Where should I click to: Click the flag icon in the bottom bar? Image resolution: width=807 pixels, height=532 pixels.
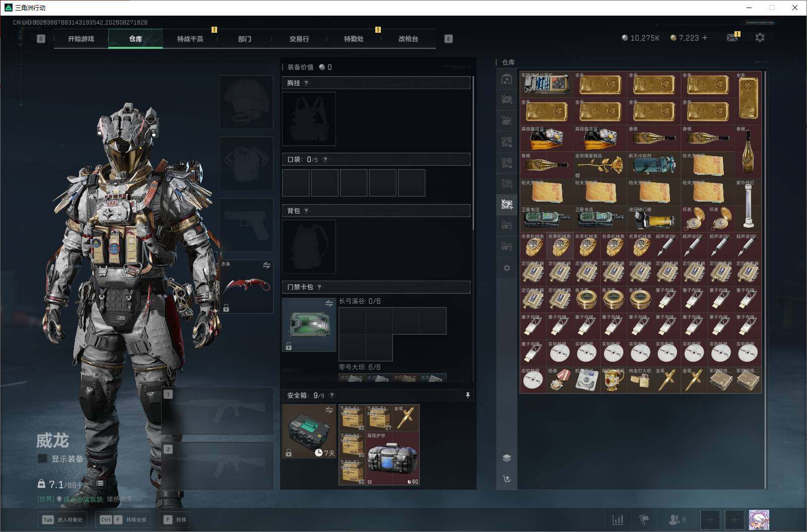[644, 519]
